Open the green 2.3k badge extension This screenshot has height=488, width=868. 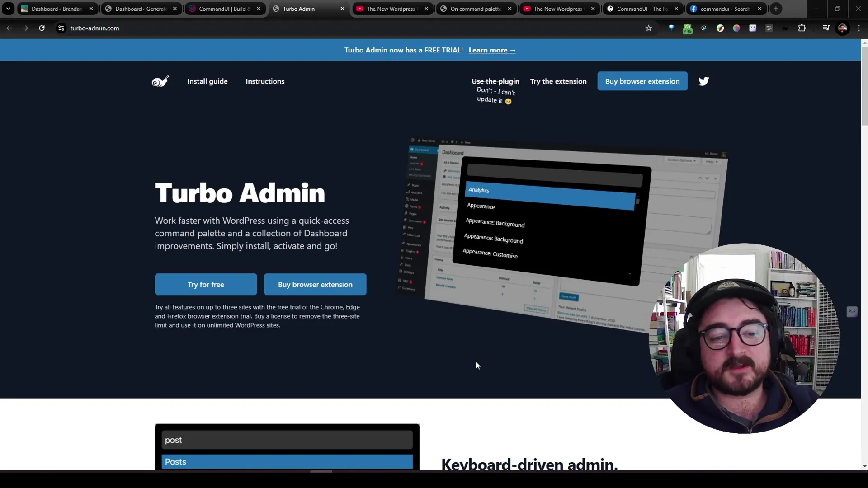pyautogui.click(x=688, y=28)
